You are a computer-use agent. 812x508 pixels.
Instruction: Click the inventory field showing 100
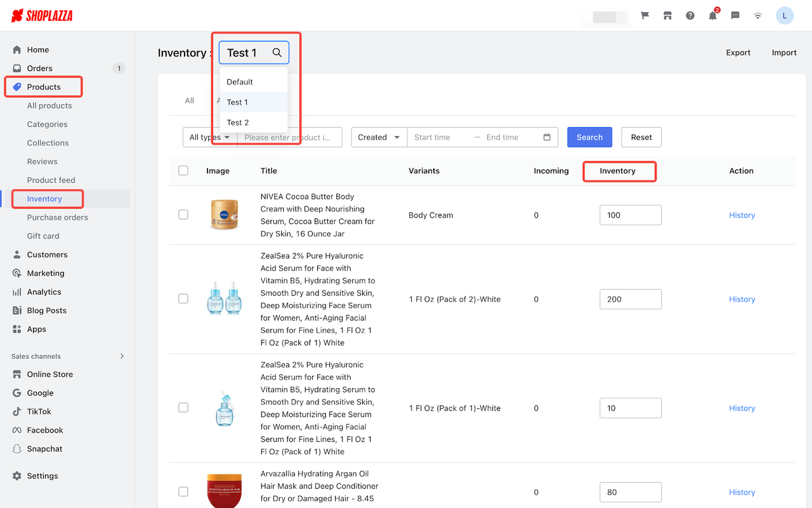631,215
